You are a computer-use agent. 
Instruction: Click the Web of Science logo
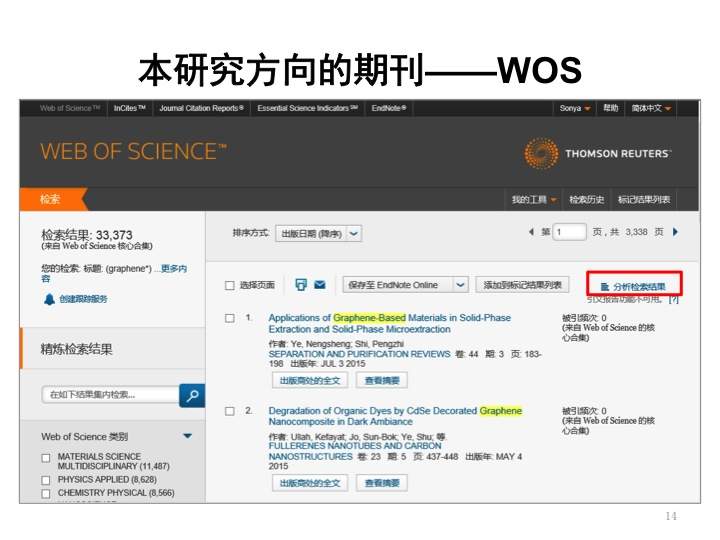coord(134,152)
